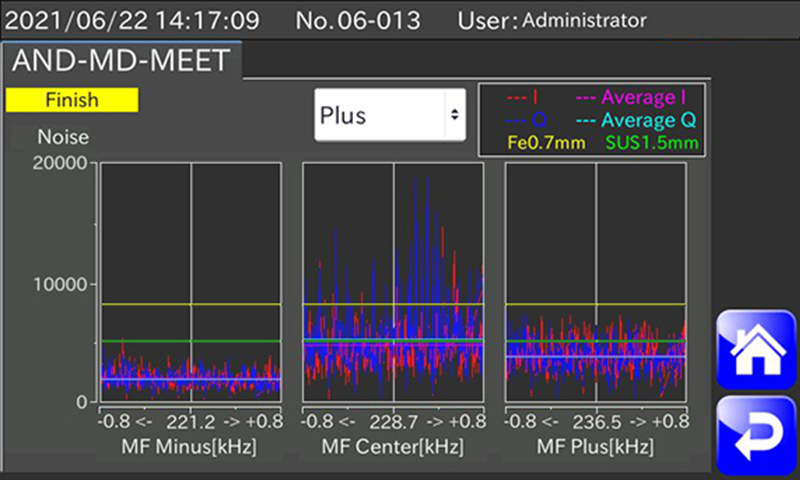
Task: Click the MF Center noise graph
Action: click(x=393, y=282)
